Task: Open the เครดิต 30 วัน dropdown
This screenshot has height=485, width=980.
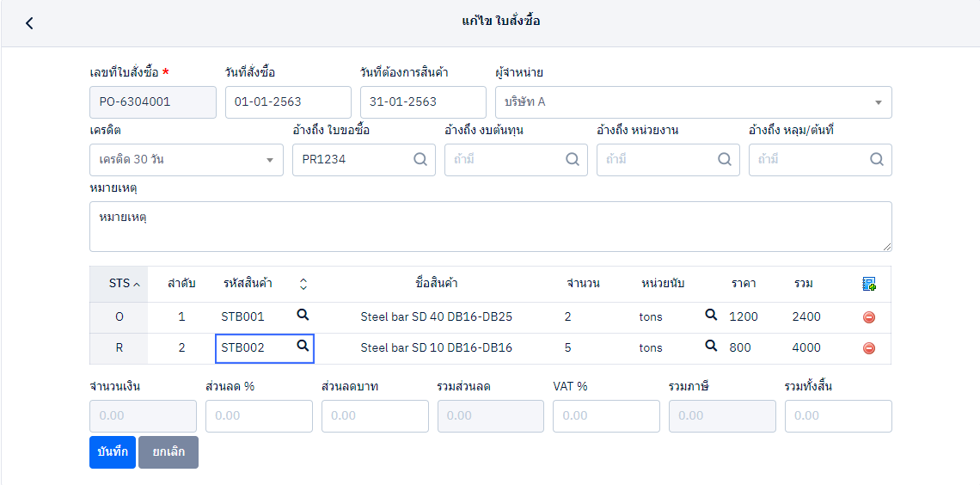Action: coord(187,160)
